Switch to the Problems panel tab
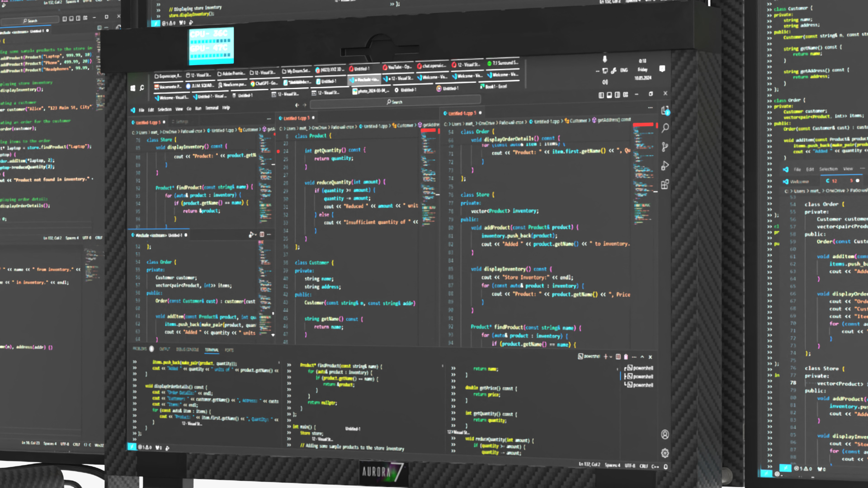 139,349
